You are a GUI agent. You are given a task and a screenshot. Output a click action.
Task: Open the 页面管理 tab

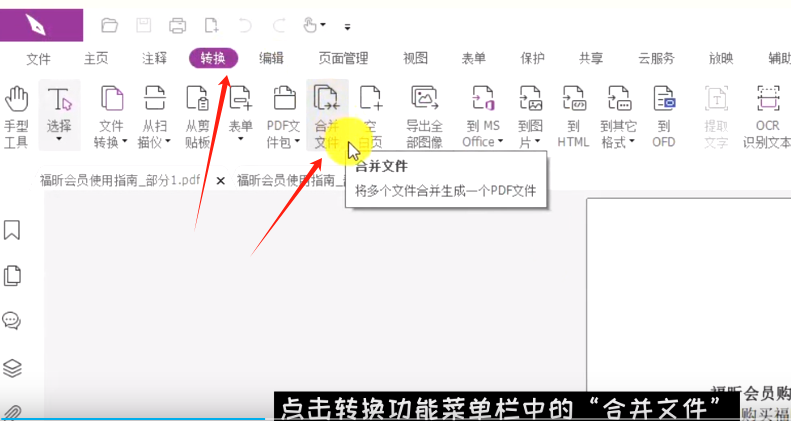click(344, 59)
